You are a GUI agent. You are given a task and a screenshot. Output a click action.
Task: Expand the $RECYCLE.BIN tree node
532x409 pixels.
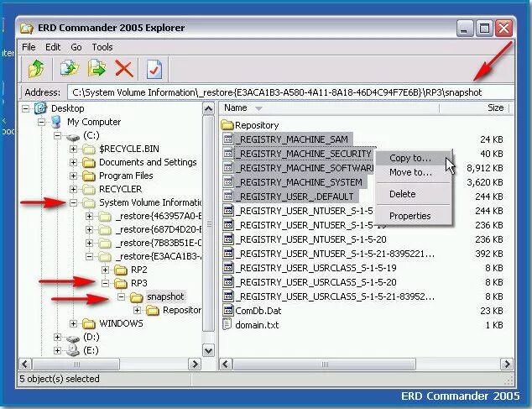[x=73, y=149]
